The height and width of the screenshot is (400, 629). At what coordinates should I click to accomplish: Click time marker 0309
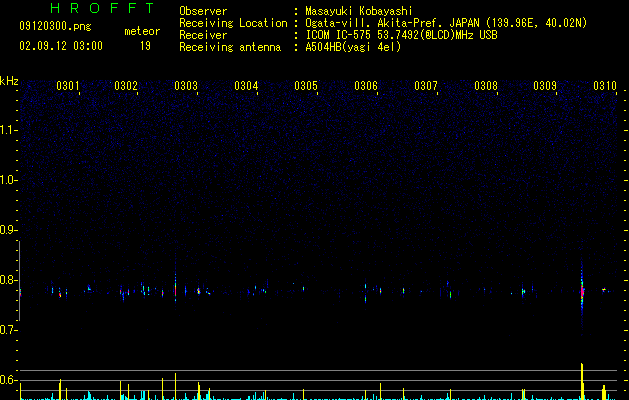point(545,86)
